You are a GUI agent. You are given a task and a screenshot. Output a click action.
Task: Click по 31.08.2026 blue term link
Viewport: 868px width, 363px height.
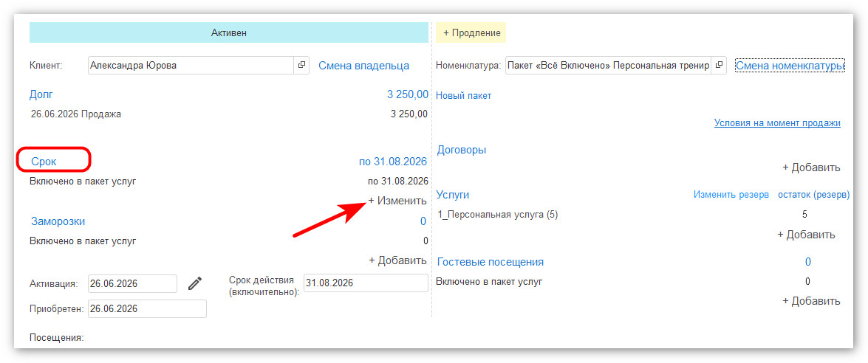tap(393, 162)
